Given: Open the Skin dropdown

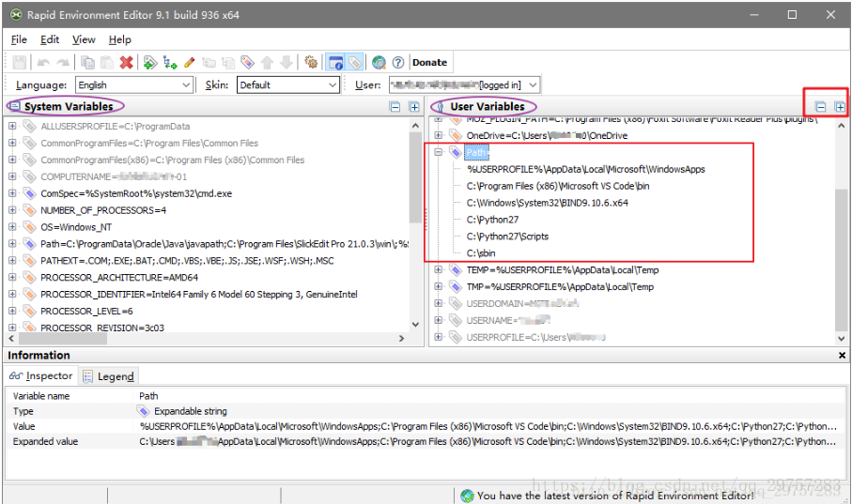Looking at the screenshot, I should [x=288, y=84].
